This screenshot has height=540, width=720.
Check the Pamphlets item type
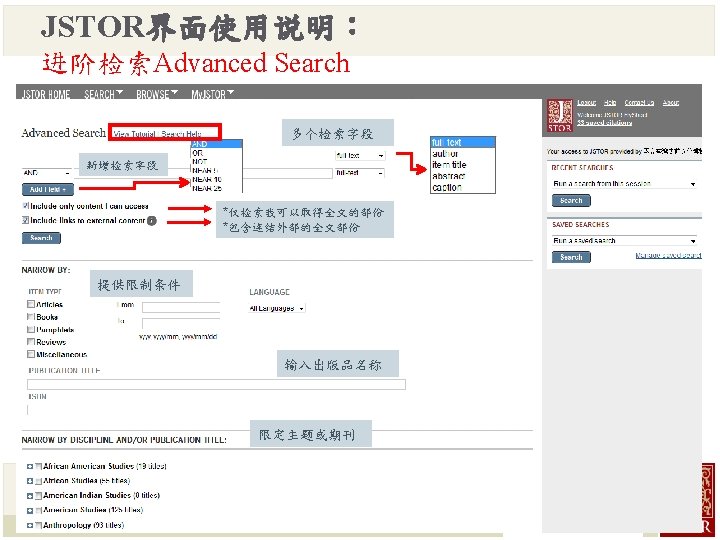click(x=31, y=329)
